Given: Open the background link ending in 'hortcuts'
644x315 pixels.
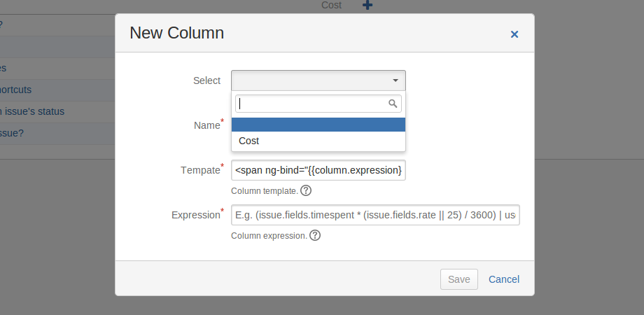Looking at the screenshot, I should [x=15, y=90].
